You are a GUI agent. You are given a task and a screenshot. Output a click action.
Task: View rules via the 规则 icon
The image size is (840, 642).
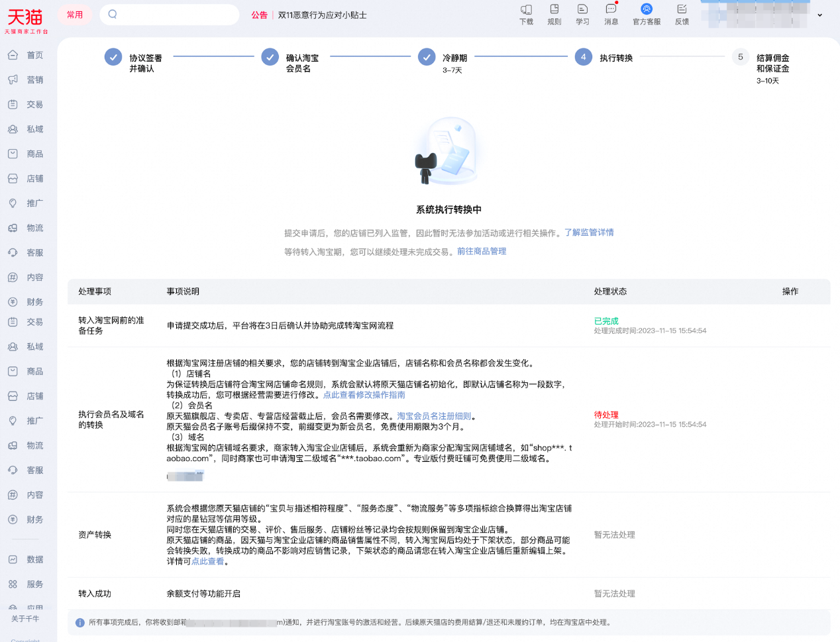[554, 13]
